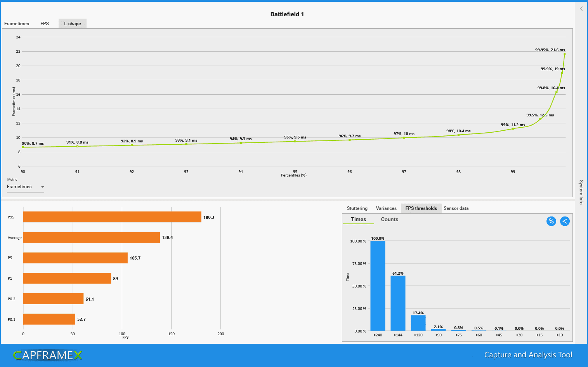Image resolution: width=588 pixels, height=367 pixels.
Task: Click the 180.3 value label
Action: [x=209, y=217]
